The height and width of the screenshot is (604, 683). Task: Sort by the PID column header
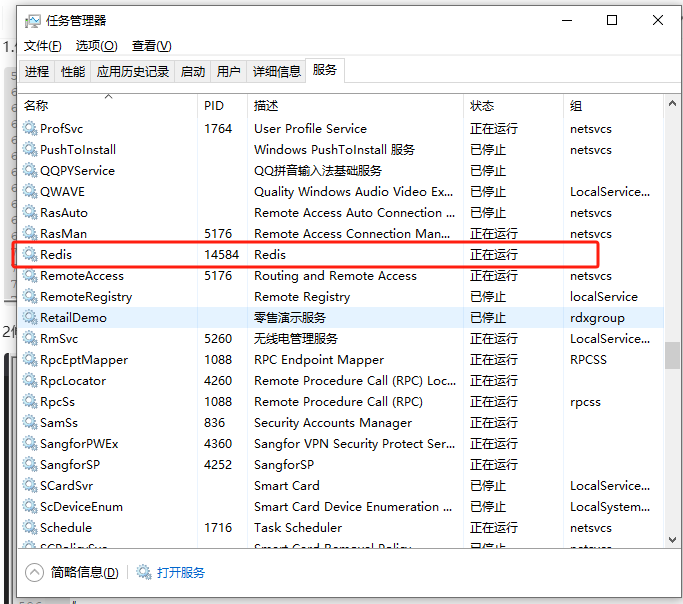click(223, 105)
